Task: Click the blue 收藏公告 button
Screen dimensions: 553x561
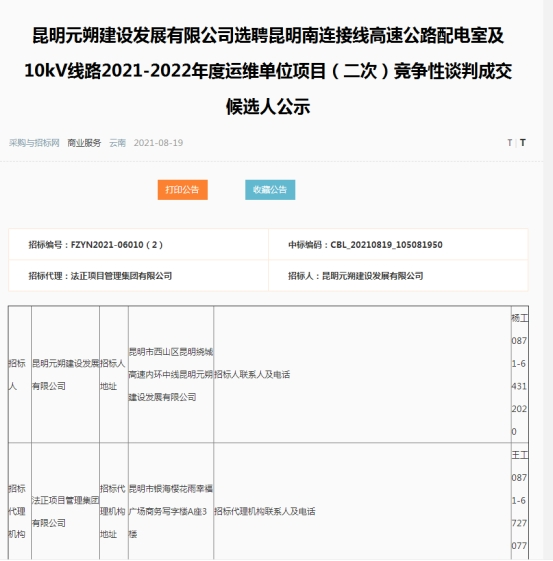Action: pyautogui.click(x=270, y=190)
